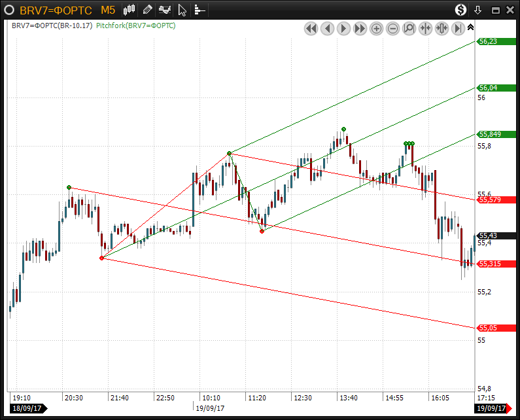This screenshot has height=420, width=520.
Task: Click the BRV7=ФОРТС instrument title
Action: [x=56, y=10]
